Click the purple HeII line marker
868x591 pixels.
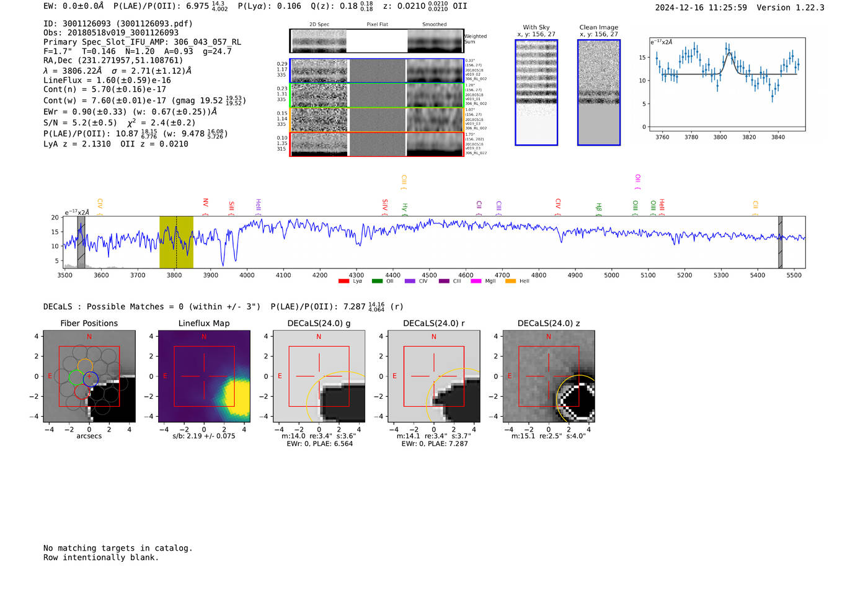(x=258, y=207)
